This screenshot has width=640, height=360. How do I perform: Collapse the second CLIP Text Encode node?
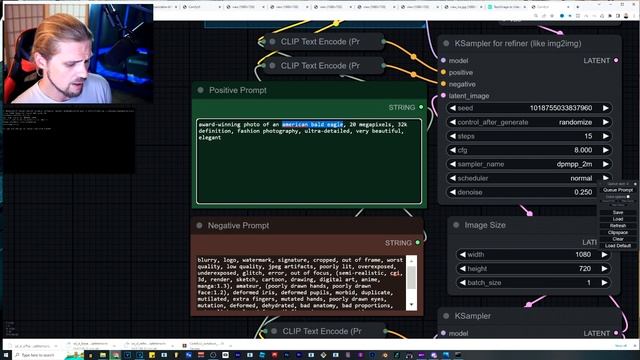272,65
